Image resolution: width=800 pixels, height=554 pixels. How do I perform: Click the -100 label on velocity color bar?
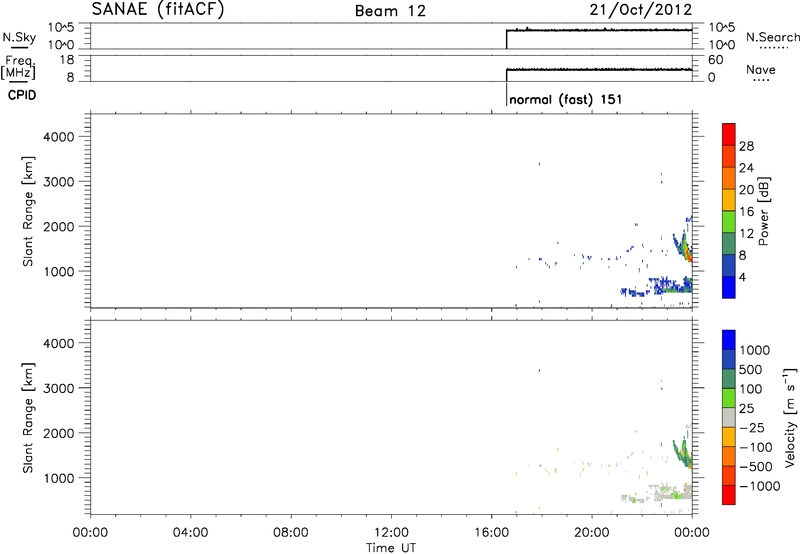[x=756, y=447]
